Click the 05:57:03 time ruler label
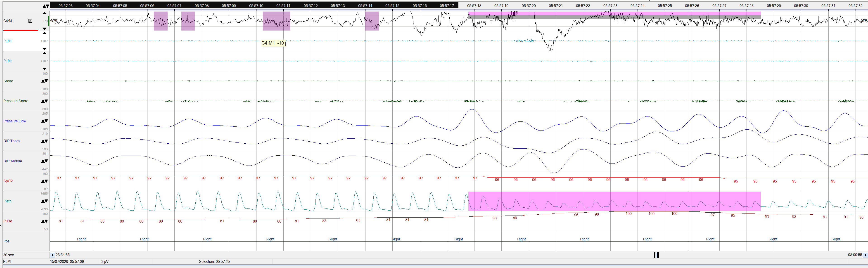This screenshot has height=268, width=868. (x=65, y=6)
